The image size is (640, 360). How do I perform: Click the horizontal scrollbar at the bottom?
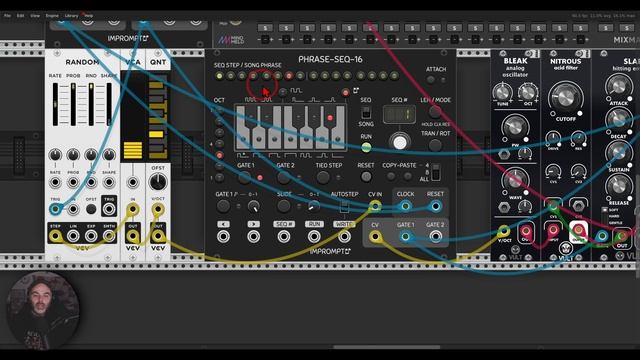pyautogui.click(x=387, y=347)
